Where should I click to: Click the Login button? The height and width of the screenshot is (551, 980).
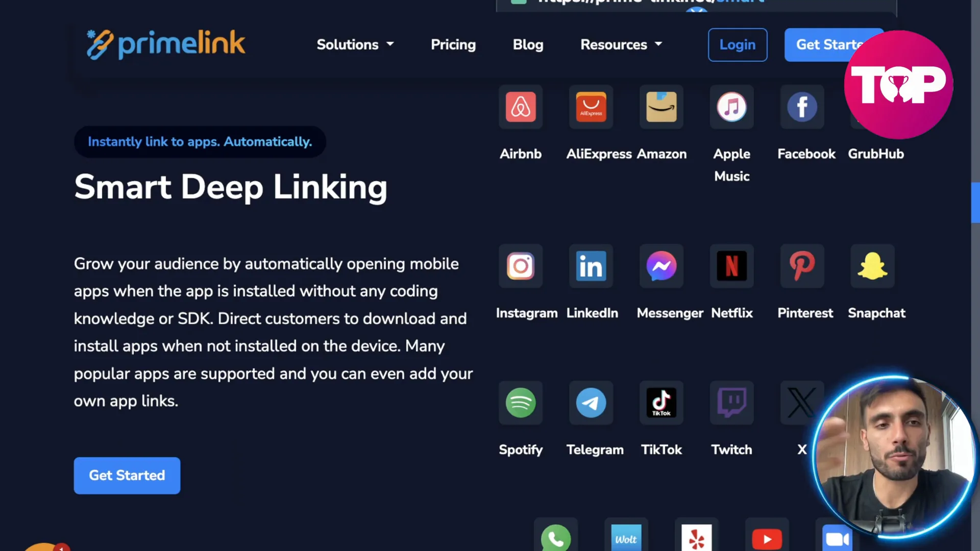(x=738, y=45)
